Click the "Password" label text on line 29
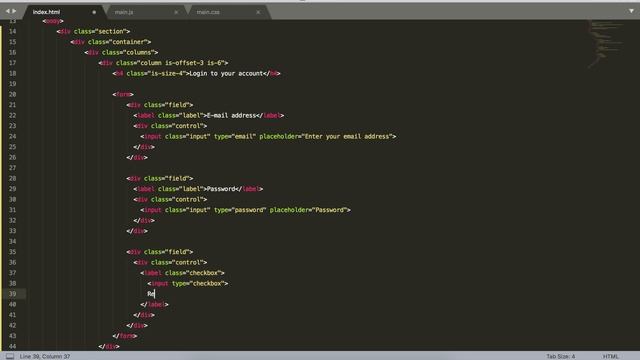The height and width of the screenshot is (360, 640). pyautogui.click(x=221, y=189)
